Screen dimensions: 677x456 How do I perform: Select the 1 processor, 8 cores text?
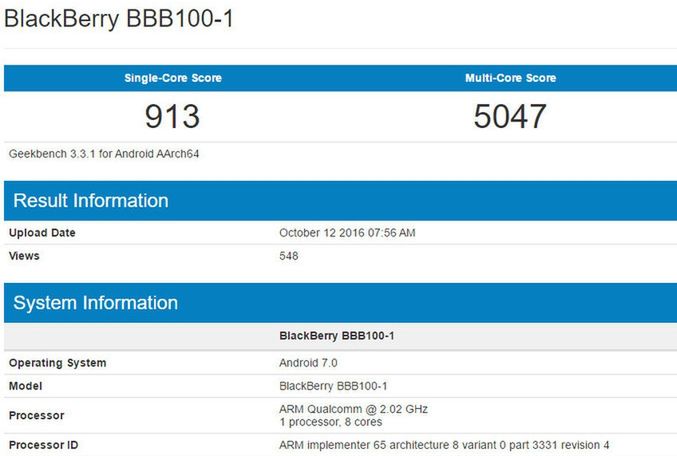(331, 422)
